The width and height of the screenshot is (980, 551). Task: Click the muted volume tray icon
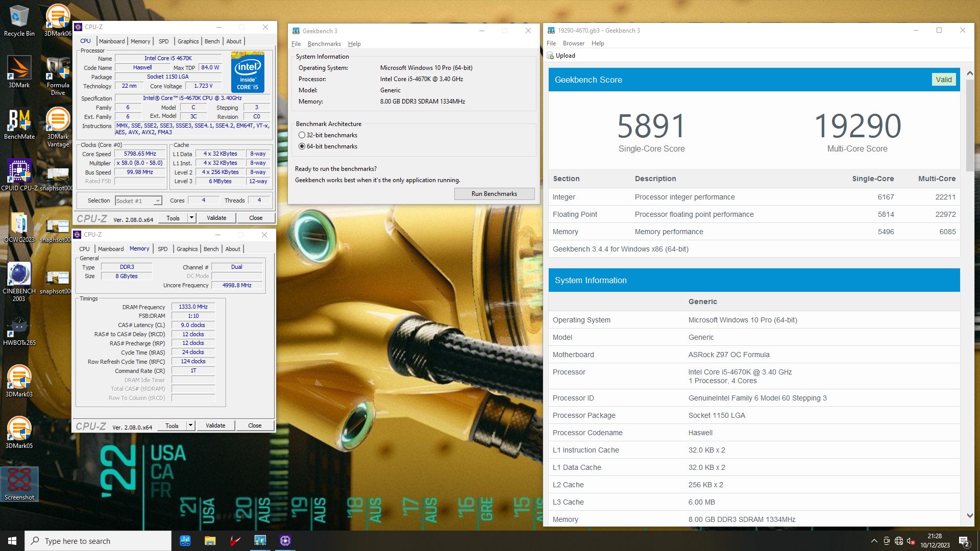pos(911,541)
